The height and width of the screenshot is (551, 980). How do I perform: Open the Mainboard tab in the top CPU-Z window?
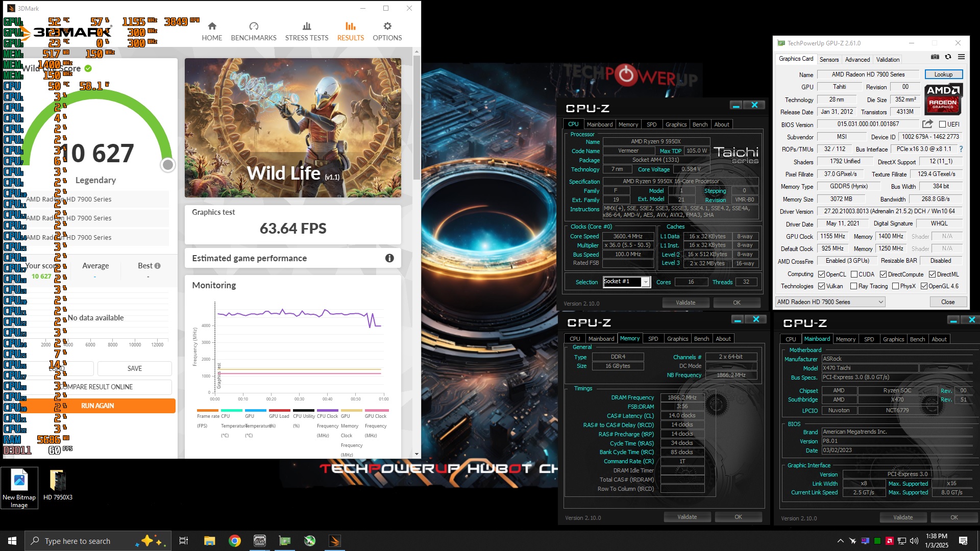pos(599,124)
